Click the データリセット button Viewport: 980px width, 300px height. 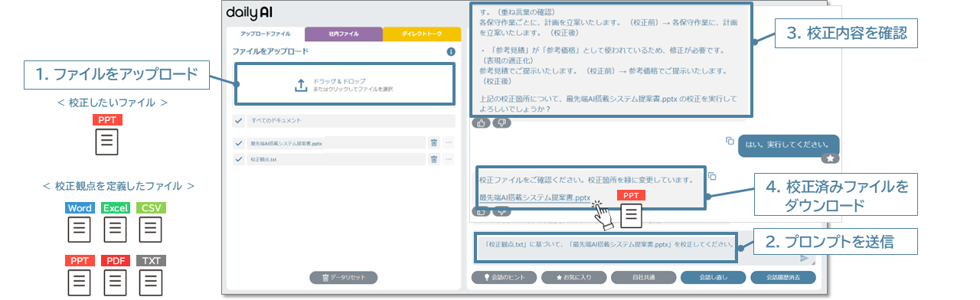pyautogui.click(x=344, y=278)
